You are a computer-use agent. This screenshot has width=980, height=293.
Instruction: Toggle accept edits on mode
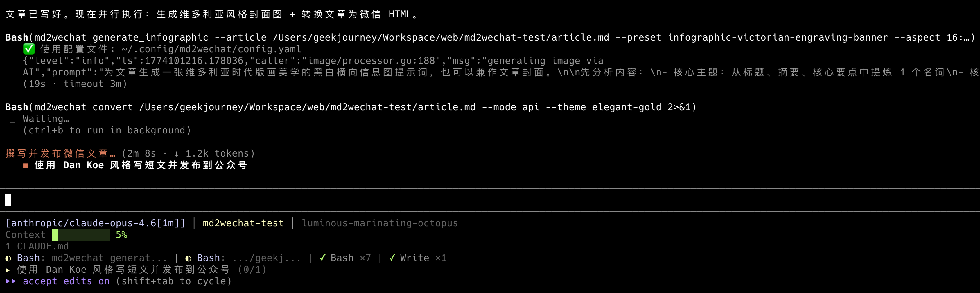pos(66,281)
